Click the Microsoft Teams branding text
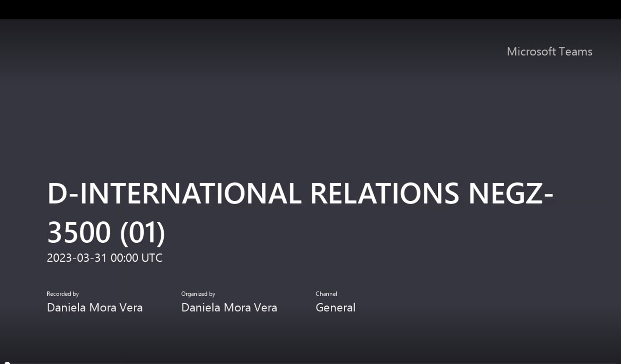Screen dimensions: 621x364 coord(549,52)
